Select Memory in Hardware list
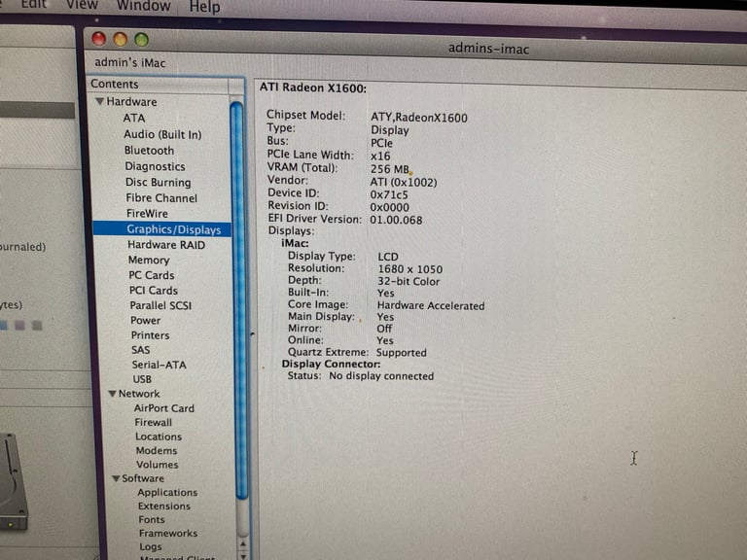 (x=149, y=260)
